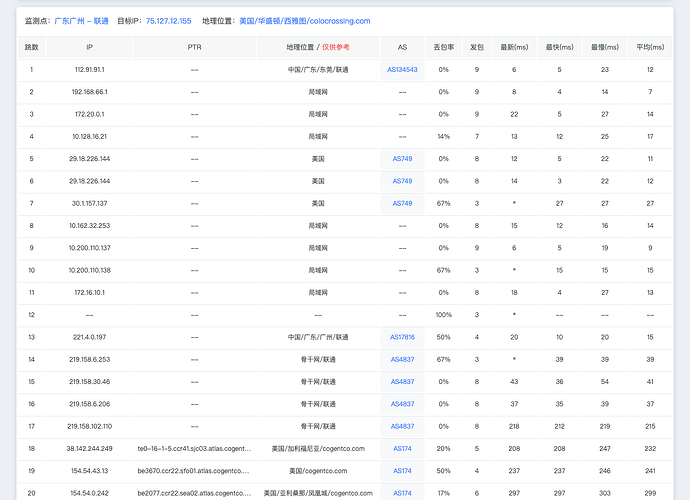Viewport: 690px width, 500px height.
Task: Click the 100% packet loss cell in hop 12
Action: pos(444,315)
